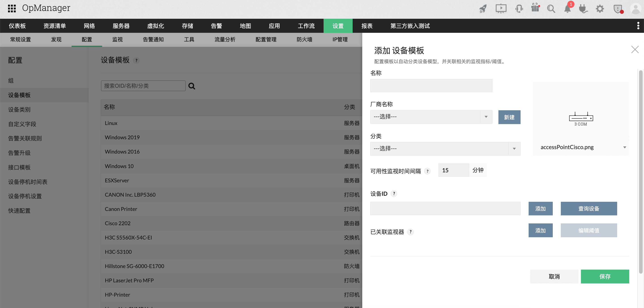Click the shield alert icon
This screenshot has width=644, height=308.
pos(618,9)
